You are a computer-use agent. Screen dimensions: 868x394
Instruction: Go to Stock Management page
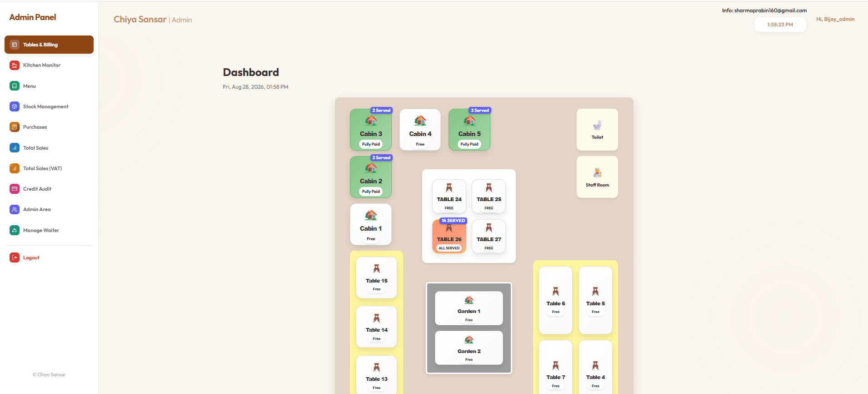pyautogui.click(x=49, y=106)
